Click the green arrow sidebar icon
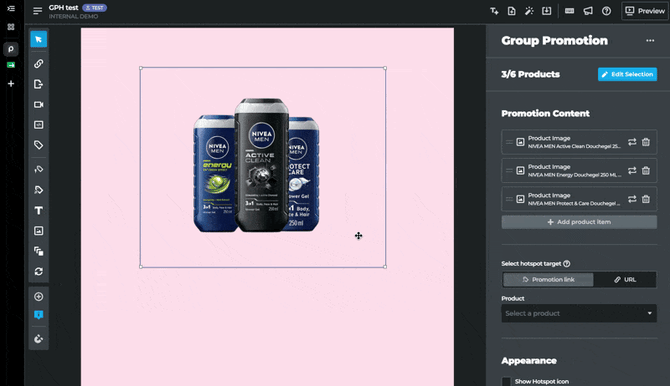 click(x=11, y=65)
